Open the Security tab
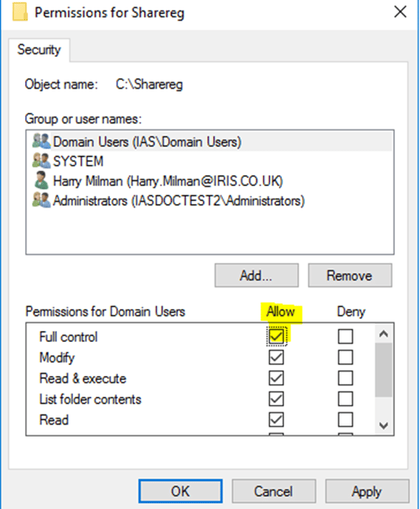 39,50
